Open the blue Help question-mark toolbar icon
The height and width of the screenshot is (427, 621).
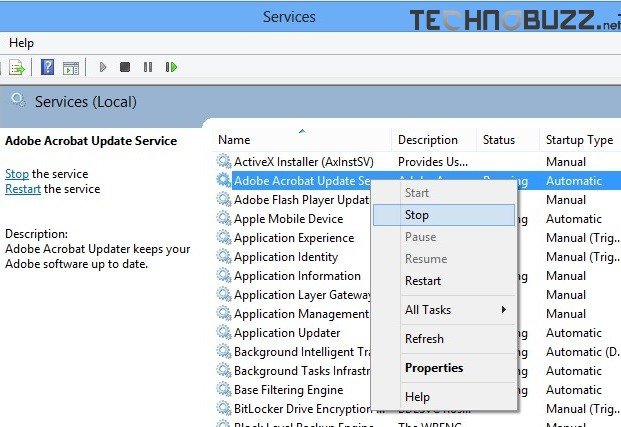coord(47,67)
